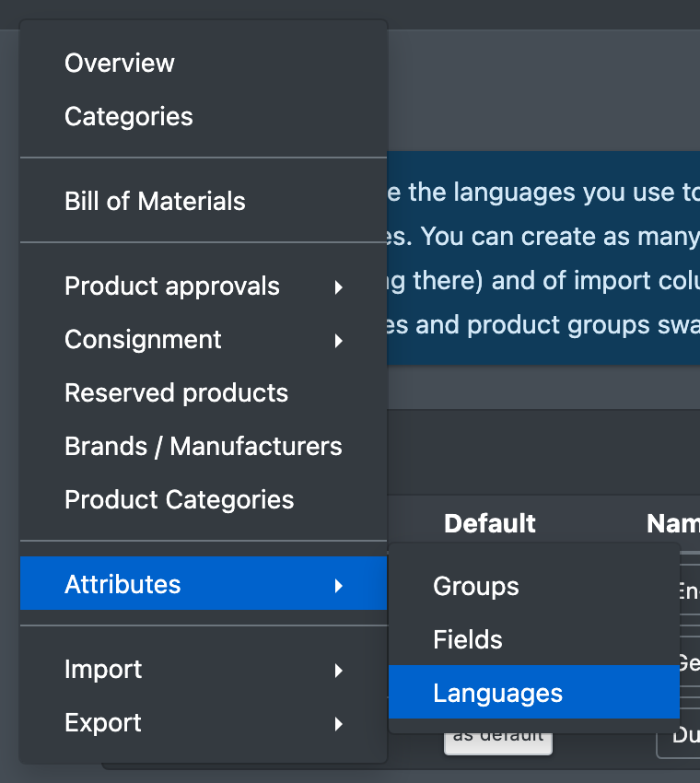Select the Attributes menu item
The image size is (700, 783).
click(x=204, y=583)
